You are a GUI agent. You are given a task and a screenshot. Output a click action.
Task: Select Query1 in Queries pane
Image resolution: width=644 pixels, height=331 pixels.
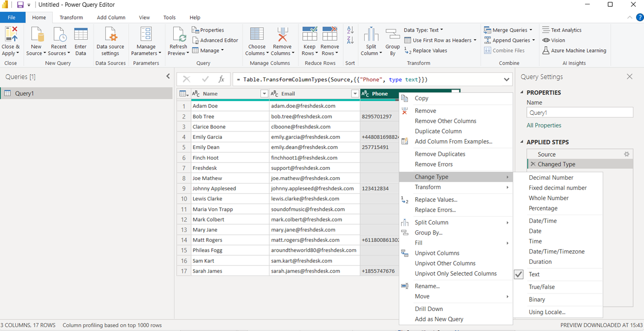(86, 93)
